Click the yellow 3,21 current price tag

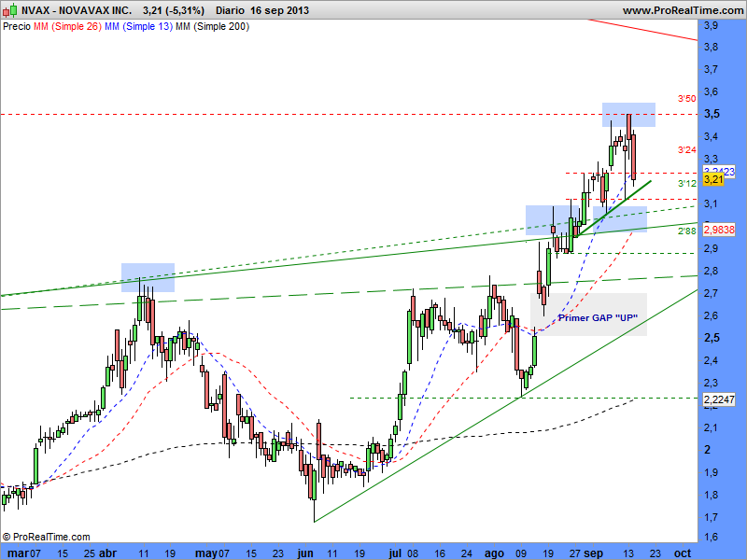[x=713, y=179]
